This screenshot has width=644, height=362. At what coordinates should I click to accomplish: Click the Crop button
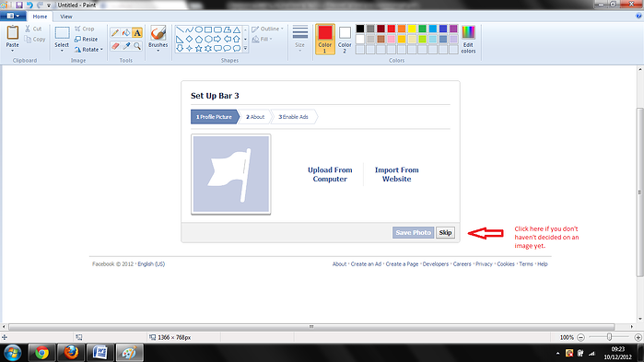(85, 29)
